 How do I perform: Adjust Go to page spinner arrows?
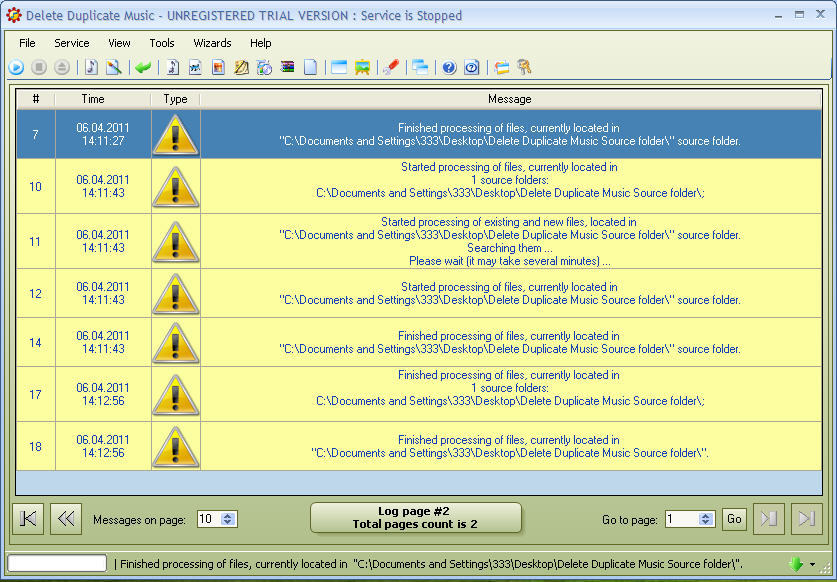(x=706, y=519)
